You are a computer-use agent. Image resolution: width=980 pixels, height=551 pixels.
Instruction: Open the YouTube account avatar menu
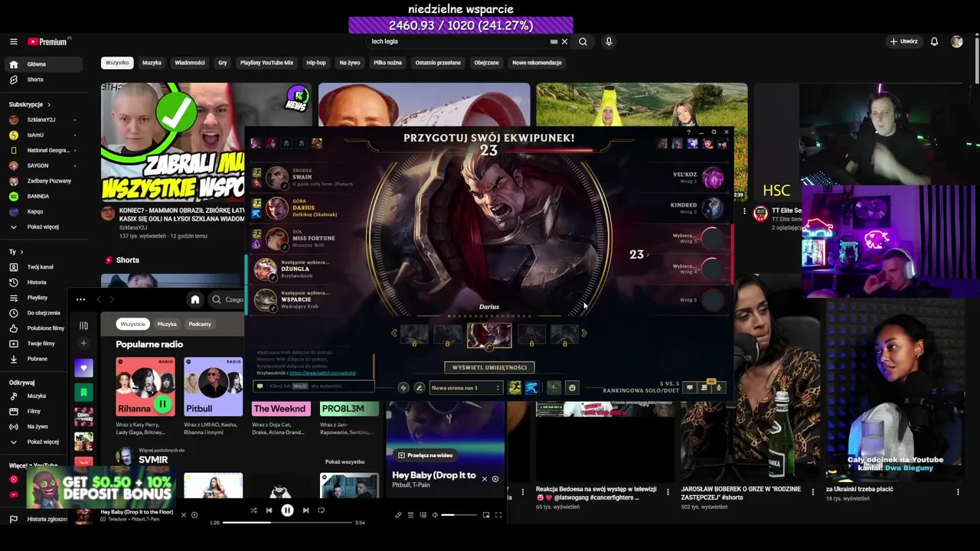coord(956,41)
